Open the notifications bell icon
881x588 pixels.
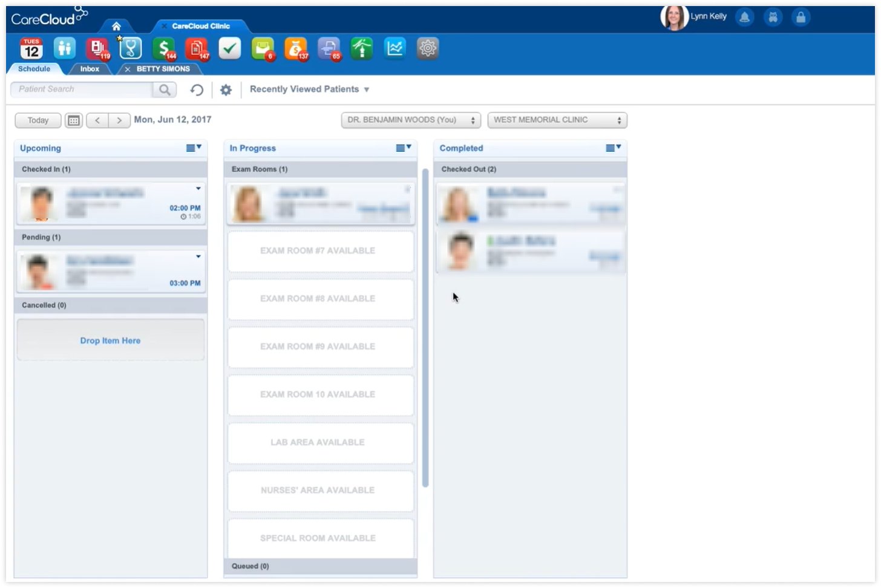(744, 17)
